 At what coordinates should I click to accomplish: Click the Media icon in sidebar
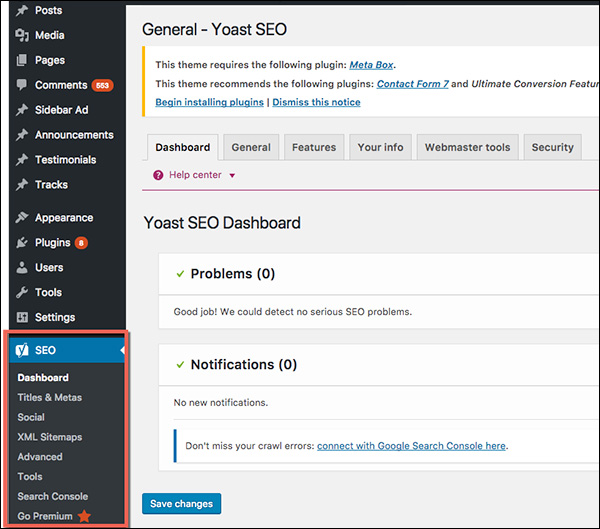[22, 35]
